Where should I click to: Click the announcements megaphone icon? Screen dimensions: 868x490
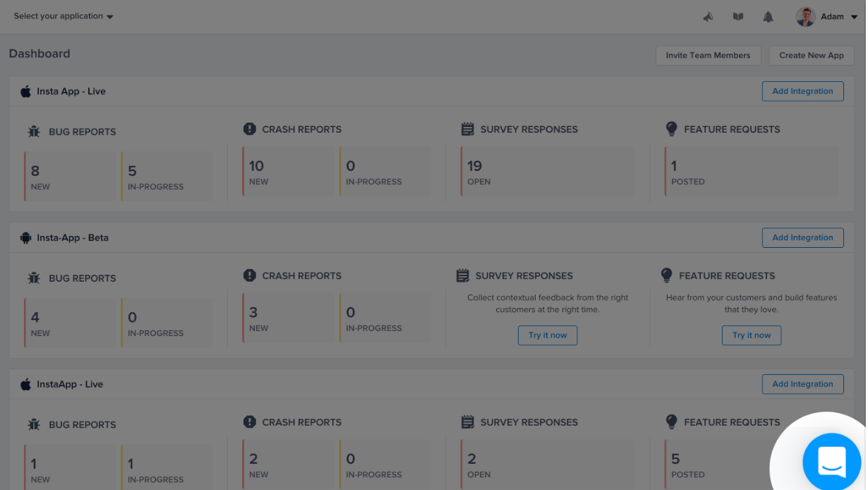coord(708,17)
